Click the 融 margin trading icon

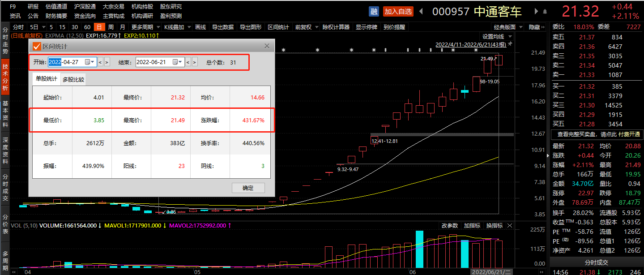pyautogui.click(x=374, y=11)
